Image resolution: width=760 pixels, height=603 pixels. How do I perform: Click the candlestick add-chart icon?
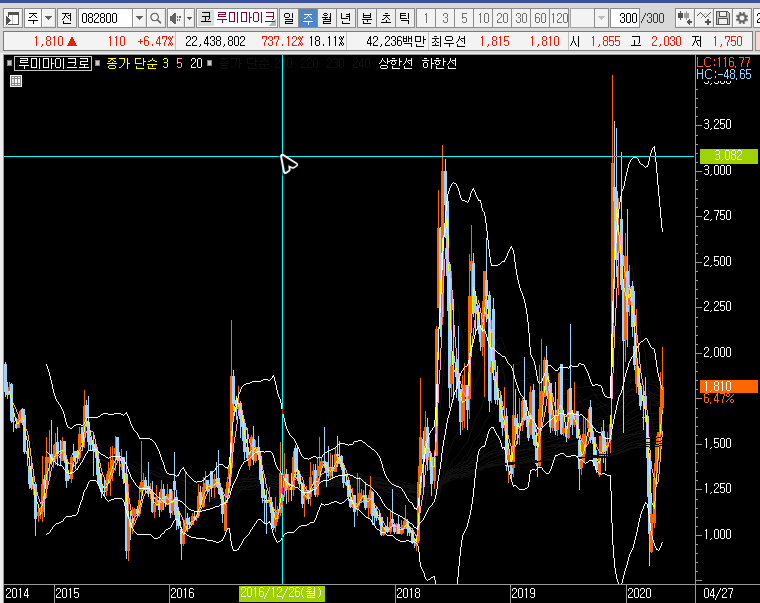pyautogui.click(x=685, y=18)
